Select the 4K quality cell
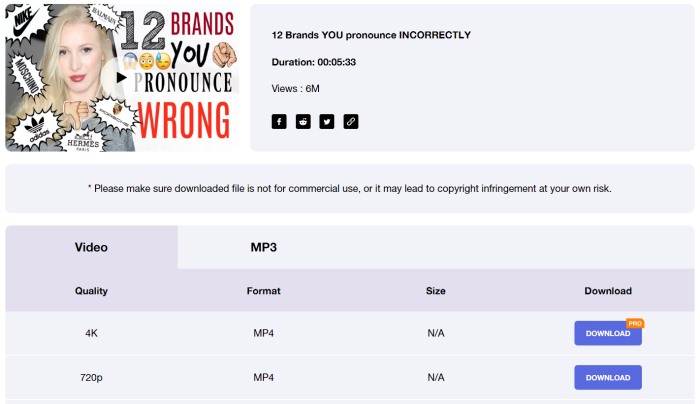 (x=91, y=333)
